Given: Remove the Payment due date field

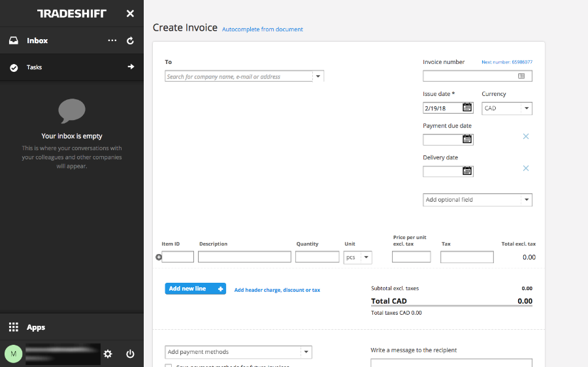Looking at the screenshot, I should pos(526,136).
